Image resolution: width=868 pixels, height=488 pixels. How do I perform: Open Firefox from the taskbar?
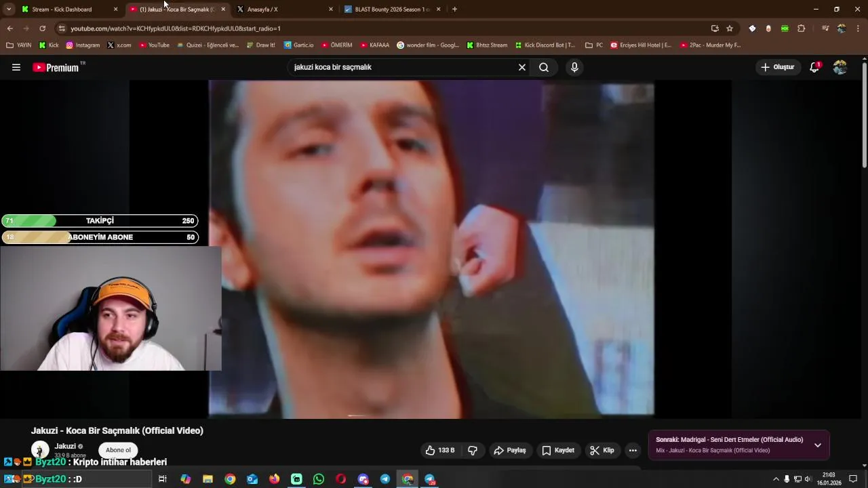pos(274,479)
